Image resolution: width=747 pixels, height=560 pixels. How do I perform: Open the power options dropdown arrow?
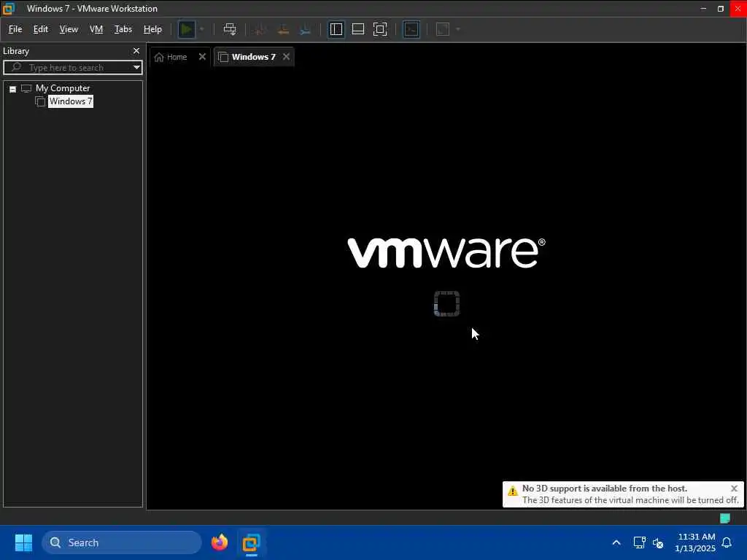coord(202,29)
